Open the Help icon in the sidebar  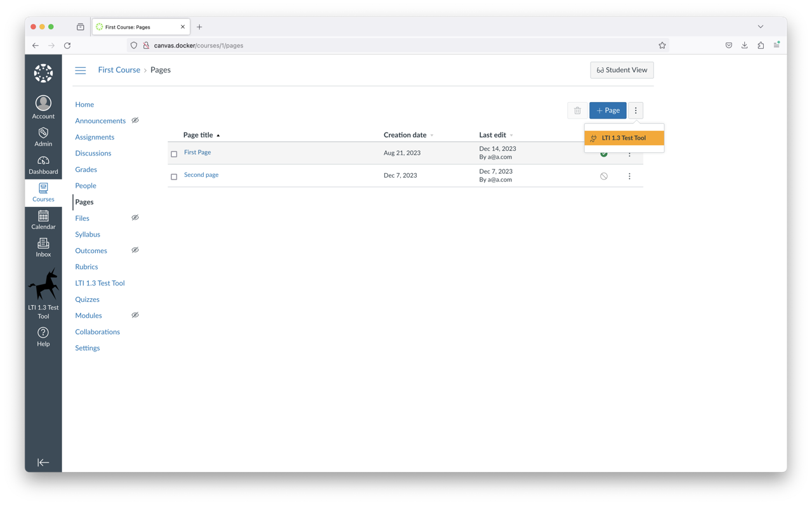[43, 335]
